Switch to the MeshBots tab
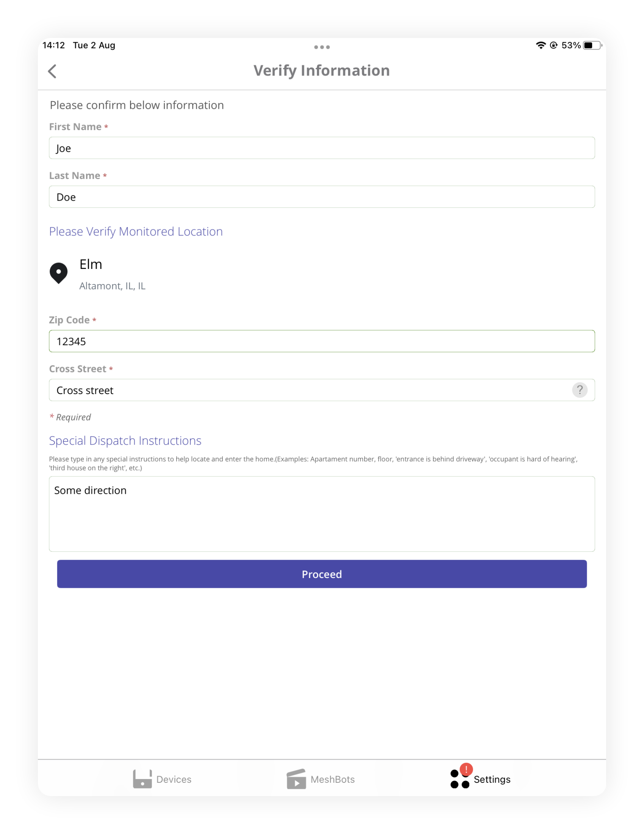The height and width of the screenshot is (834, 644). pos(321,779)
